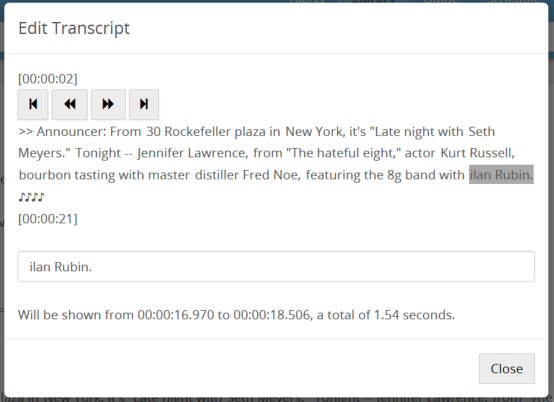Click the text field containing 'ilan Rubin.'
554x402 pixels.
click(276, 266)
